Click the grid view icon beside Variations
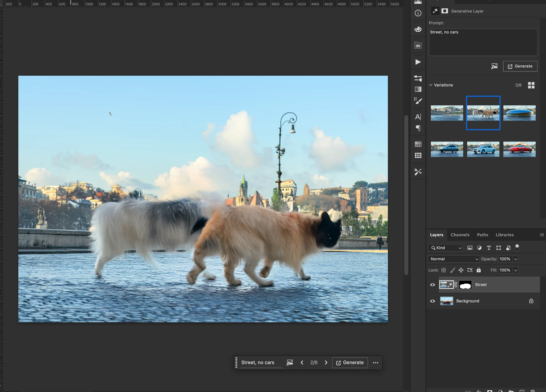This screenshot has width=546, height=392. point(531,85)
